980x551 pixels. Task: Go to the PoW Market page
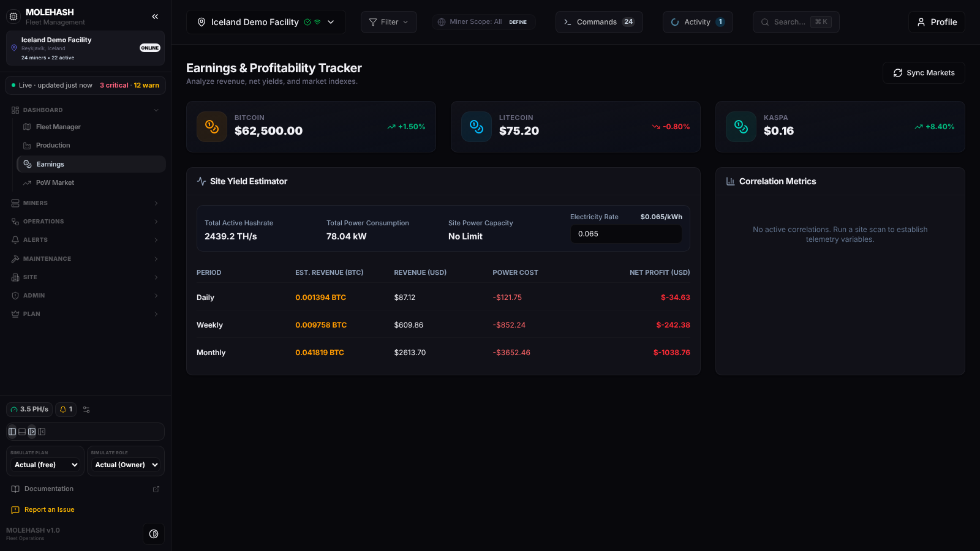tap(91, 182)
